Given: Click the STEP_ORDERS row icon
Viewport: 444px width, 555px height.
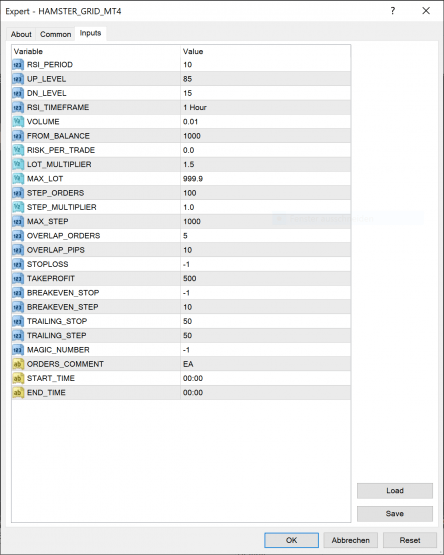Looking at the screenshot, I should pos(18,193).
